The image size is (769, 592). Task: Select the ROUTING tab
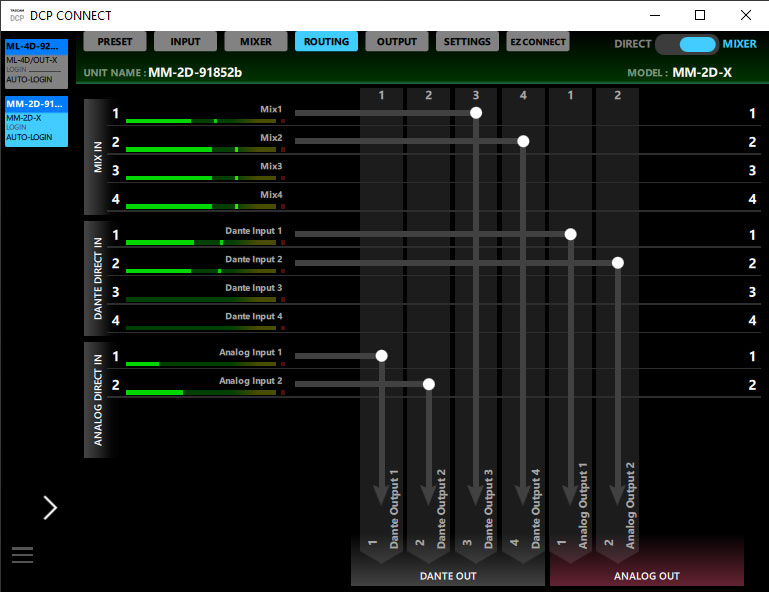[x=326, y=42]
